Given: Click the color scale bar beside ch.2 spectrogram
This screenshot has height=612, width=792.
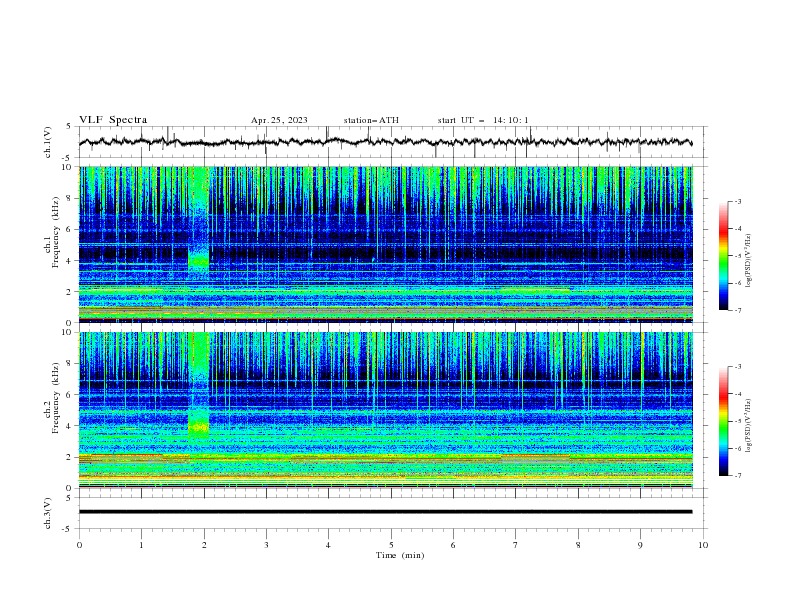Looking at the screenshot, I should pos(723,421).
